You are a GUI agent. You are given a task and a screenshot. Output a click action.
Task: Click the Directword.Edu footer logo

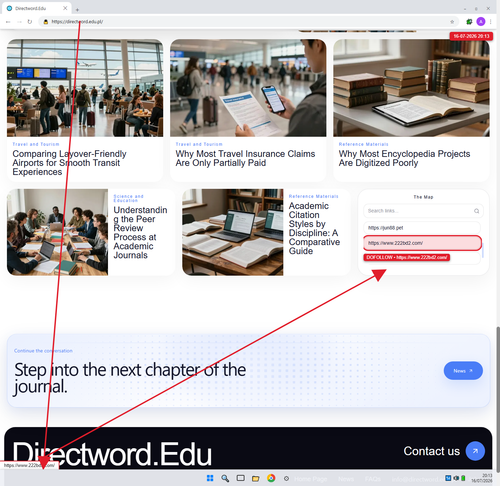pos(112,454)
